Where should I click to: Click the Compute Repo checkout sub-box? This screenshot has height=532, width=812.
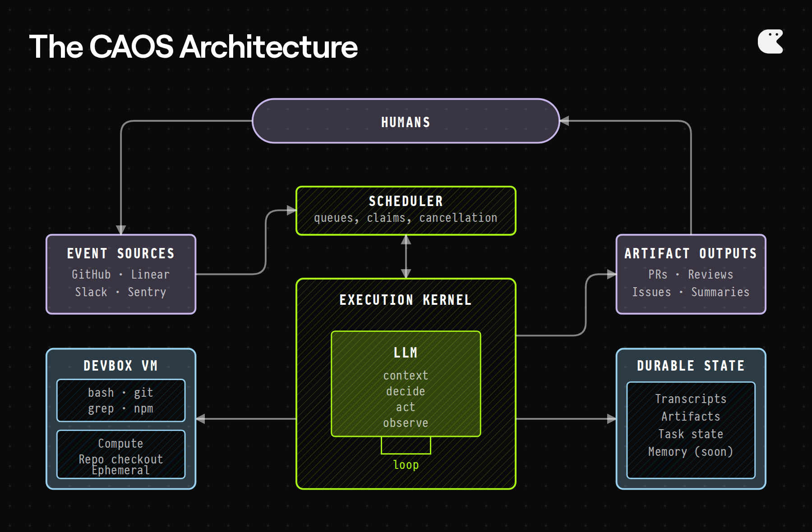[120, 454]
